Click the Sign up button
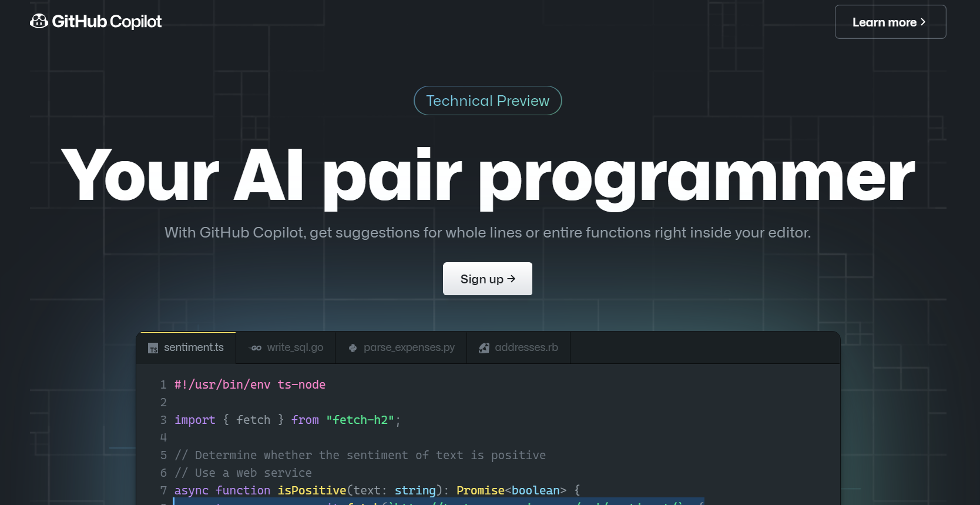The width and height of the screenshot is (980, 505). 488,279
